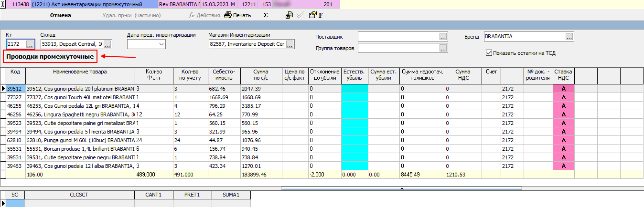Click pink Ставка НДС cell for 39531
Image resolution: width=644 pixels, height=207 pixels.
(x=564, y=157)
